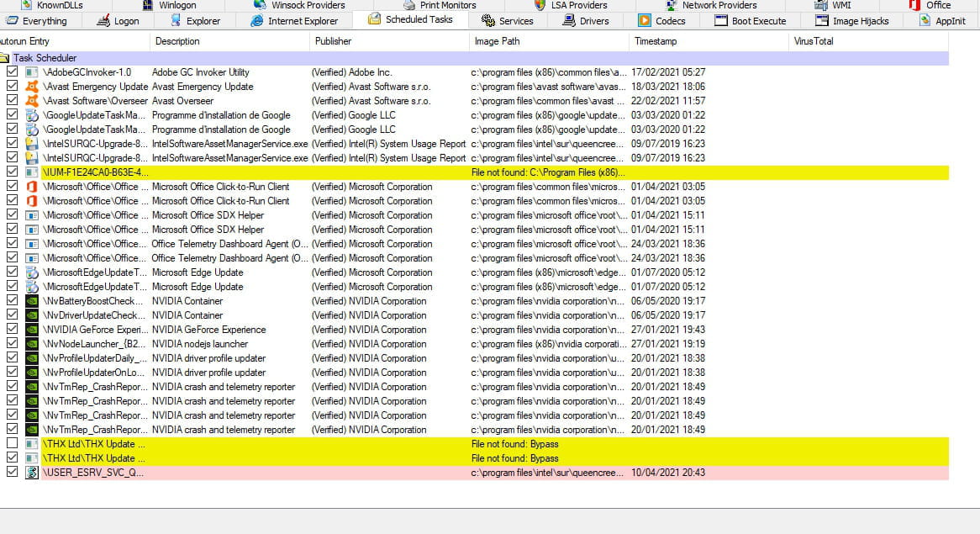Uncheck the Avast Emergency Update entry
980x534 pixels.
pyautogui.click(x=12, y=86)
